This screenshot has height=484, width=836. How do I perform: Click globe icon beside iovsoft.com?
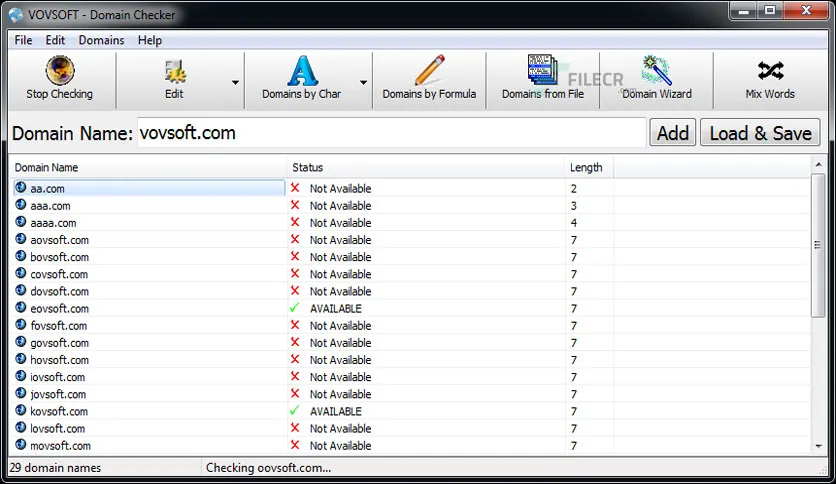tap(21, 376)
